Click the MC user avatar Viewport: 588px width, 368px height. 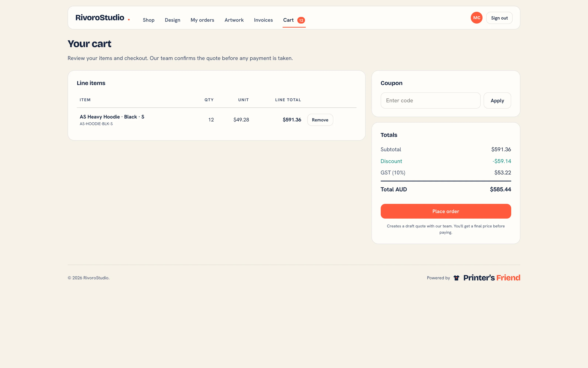(x=476, y=18)
